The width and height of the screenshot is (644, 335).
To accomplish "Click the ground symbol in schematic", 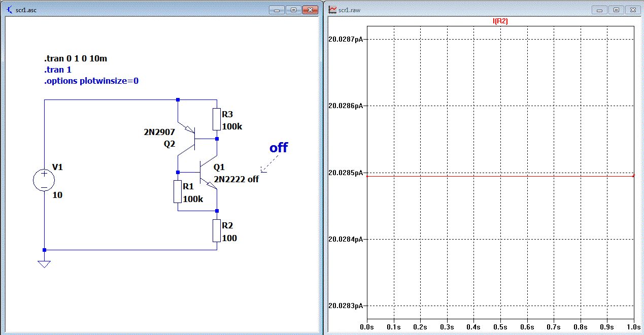I will pos(44,263).
